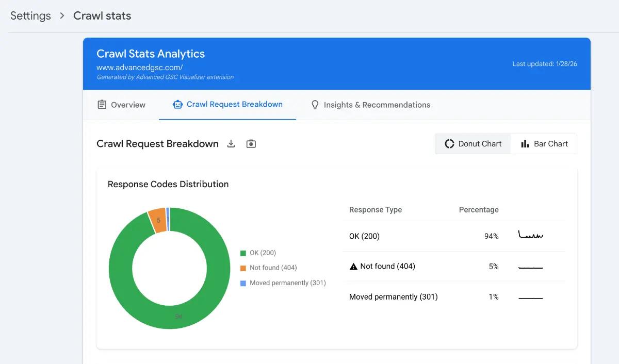Click the OK (200) table row

[454, 236]
